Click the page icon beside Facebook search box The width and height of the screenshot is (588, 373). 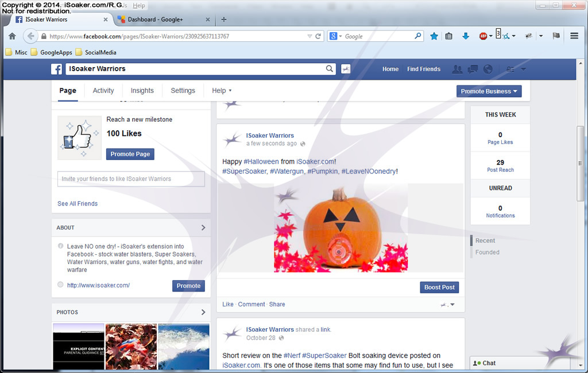pyautogui.click(x=346, y=69)
